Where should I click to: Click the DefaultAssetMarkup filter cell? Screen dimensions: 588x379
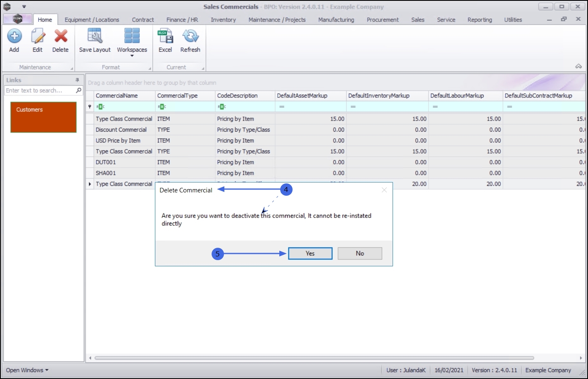(311, 107)
